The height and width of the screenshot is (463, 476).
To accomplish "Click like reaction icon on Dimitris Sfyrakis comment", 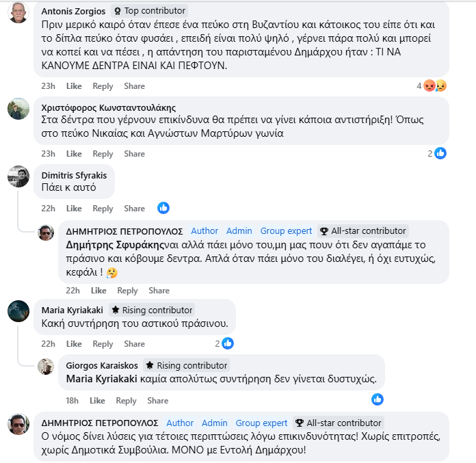I will pyautogui.click(x=163, y=208).
